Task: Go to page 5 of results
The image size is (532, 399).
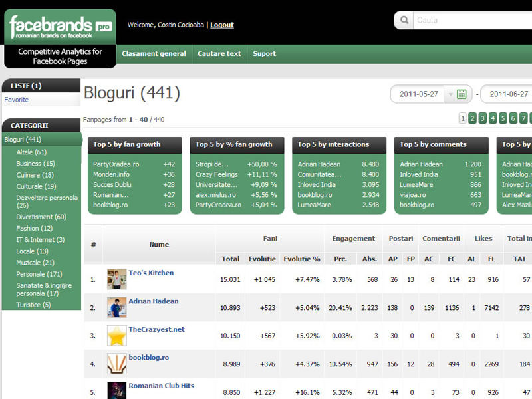Action: click(503, 118)
